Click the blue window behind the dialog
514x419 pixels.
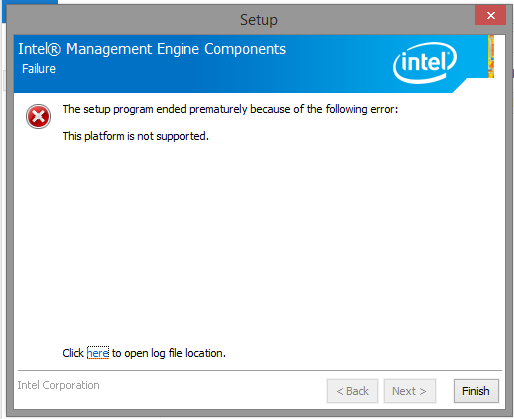[x=30, y=2]
